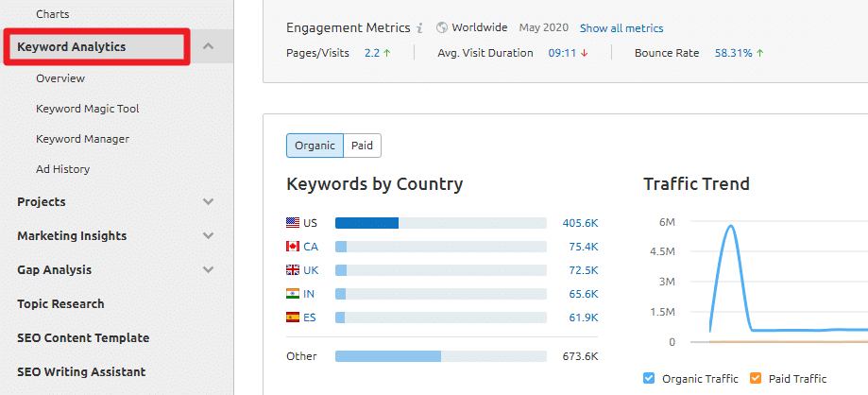
Task: Click the May 2020 date label
Action: pyautogui.click(x=544, y=27)
